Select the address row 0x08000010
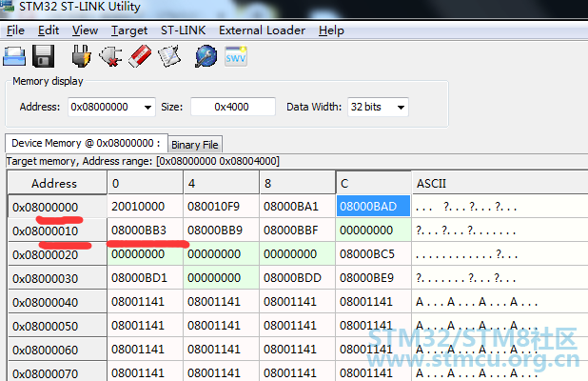The width and height of the screenshot is (588, 381). point(57,231)
